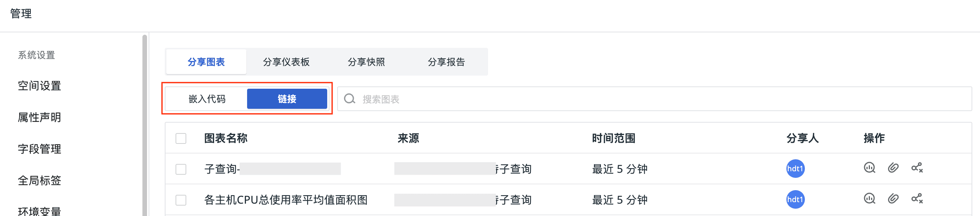Cancel sharing icon for 各主机CPU总使用率平均值面积图 row
The width and height of the screenshot is (980, 216).
coord(917,199)
